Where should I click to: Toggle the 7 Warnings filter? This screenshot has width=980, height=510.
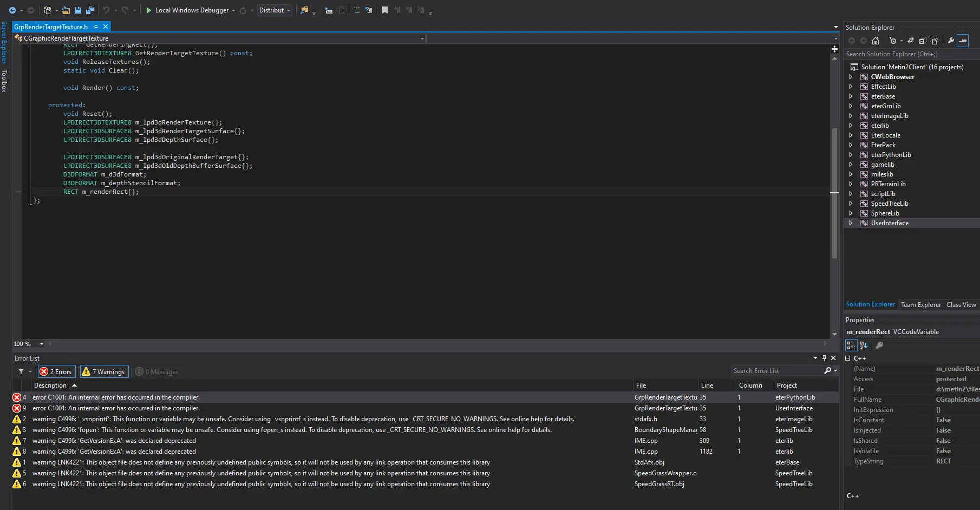(x=104, y=371)
